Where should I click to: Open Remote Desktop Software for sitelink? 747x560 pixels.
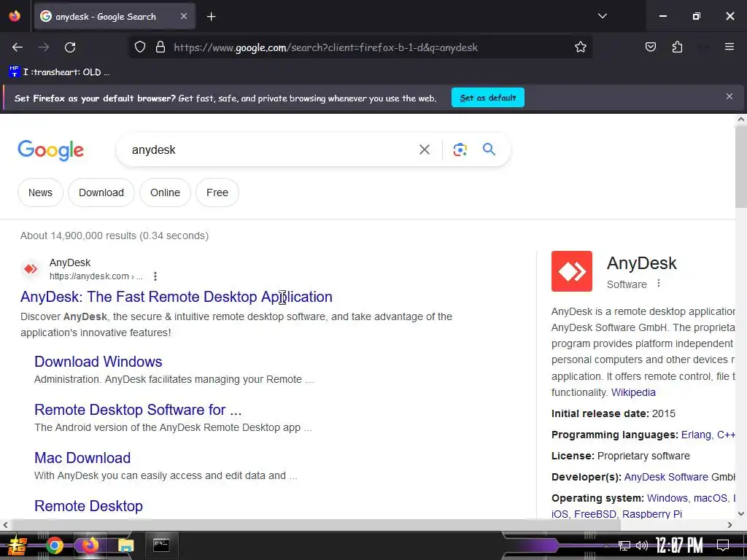(x=138, y=410)
